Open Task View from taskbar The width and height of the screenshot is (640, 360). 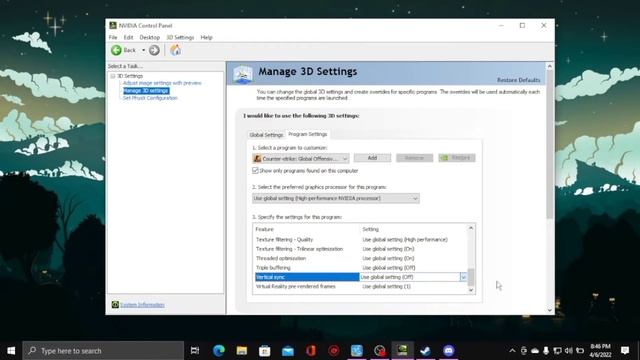click(x=195, y=351)
